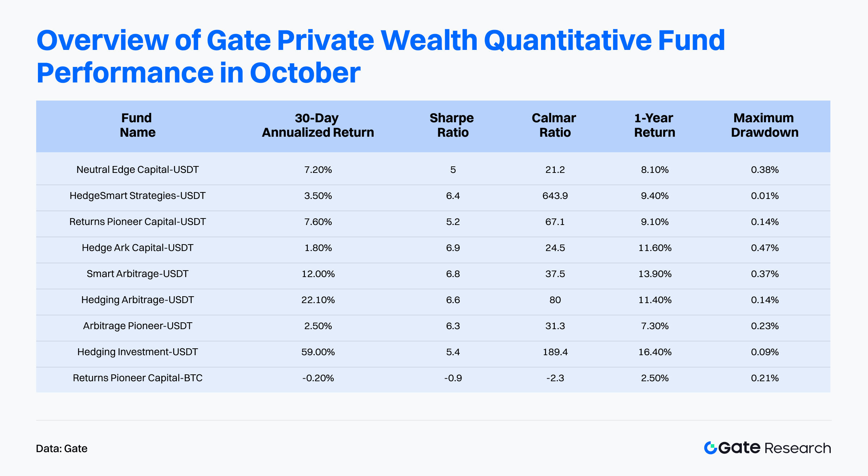This screenshot has height=476, width=868.
Task: Click the Gate Research wordmark
Action: pyautogui.click(x=774, y=448)
